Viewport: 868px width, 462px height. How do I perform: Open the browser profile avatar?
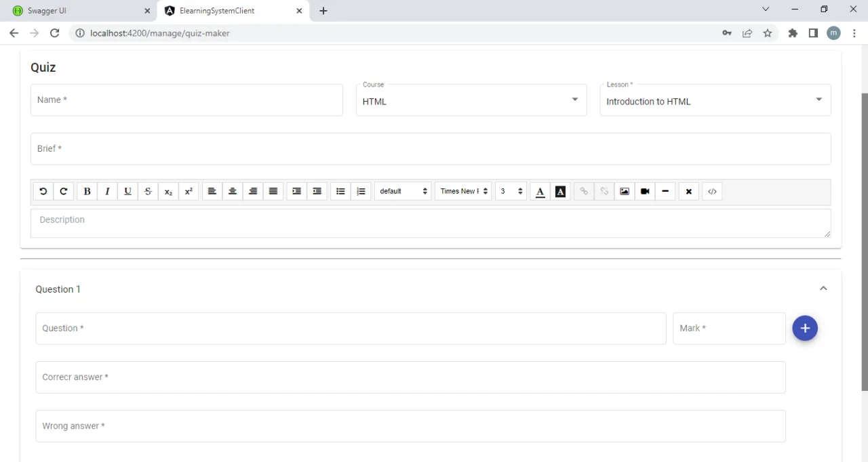(x=834, y=33)
